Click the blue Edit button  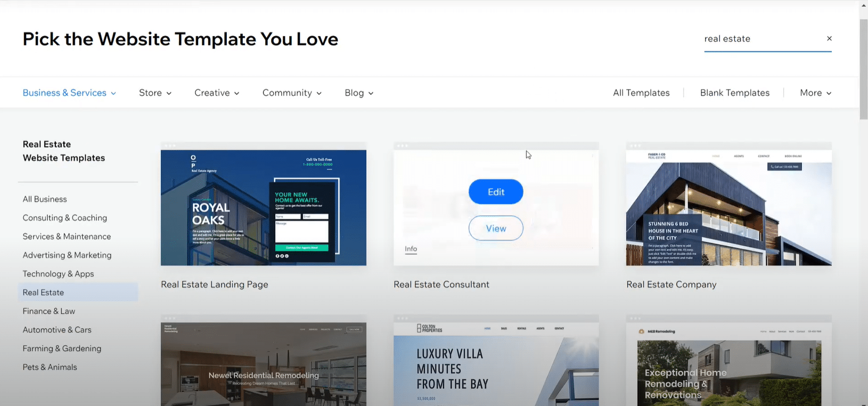pyautogui.click(x=496, y=192)
